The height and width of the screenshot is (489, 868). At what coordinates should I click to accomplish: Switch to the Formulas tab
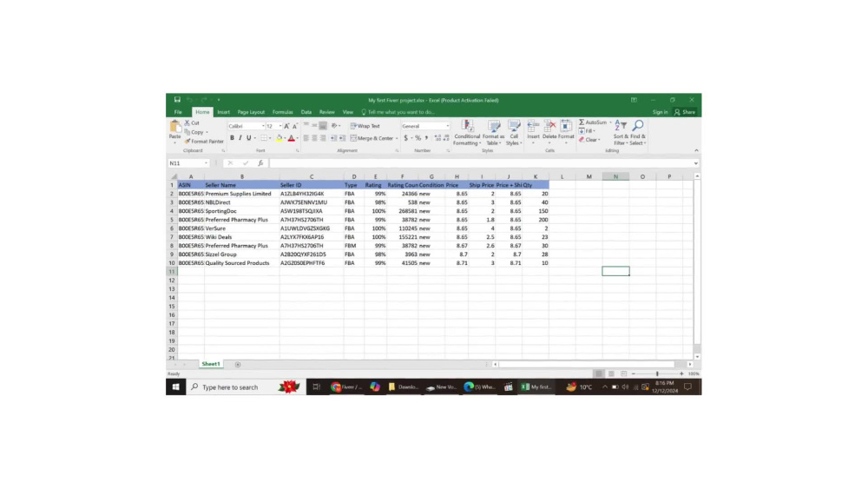[x=282, y=112]
